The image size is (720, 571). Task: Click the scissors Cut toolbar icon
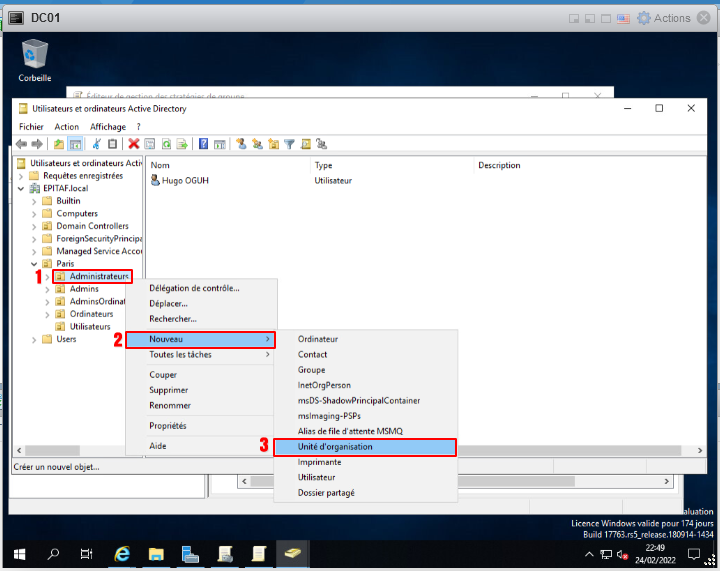[x=97, y=144]
